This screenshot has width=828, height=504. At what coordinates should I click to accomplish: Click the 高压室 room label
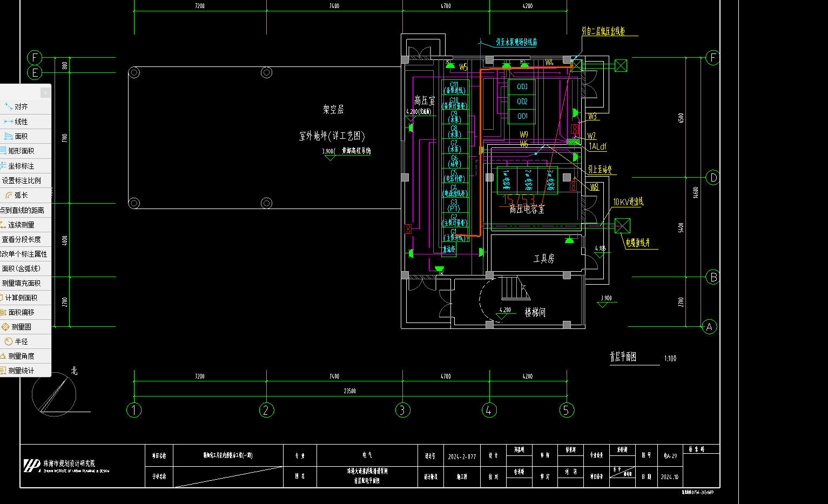[x=425, y=100]
